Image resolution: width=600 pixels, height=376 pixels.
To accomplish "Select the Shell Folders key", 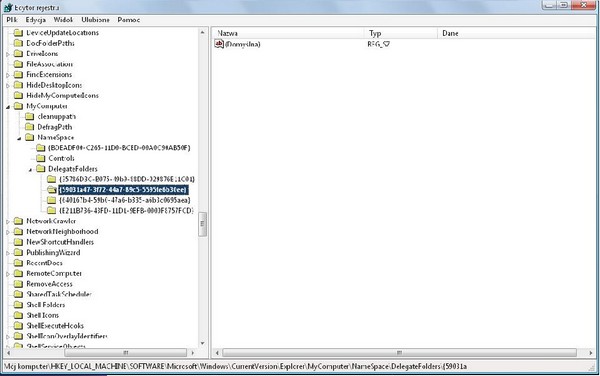I will click(46, 305).
